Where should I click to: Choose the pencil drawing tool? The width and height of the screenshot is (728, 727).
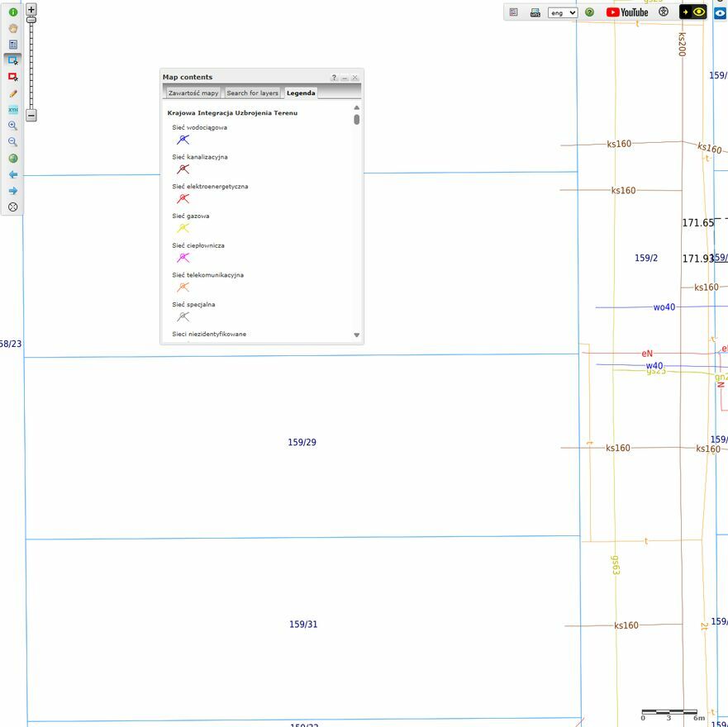(13, 93)
